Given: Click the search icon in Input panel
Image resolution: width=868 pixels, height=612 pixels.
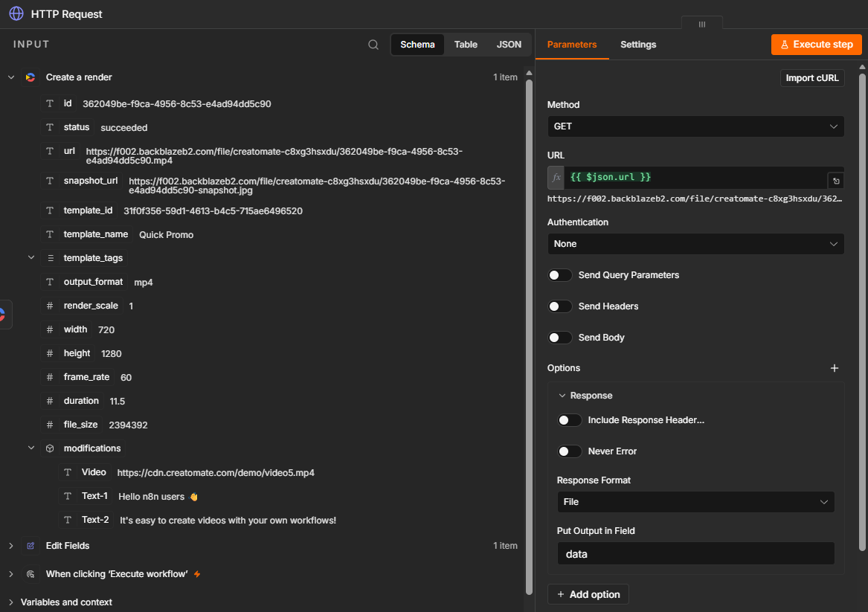Looking at the screenshot, I should 373,45.
